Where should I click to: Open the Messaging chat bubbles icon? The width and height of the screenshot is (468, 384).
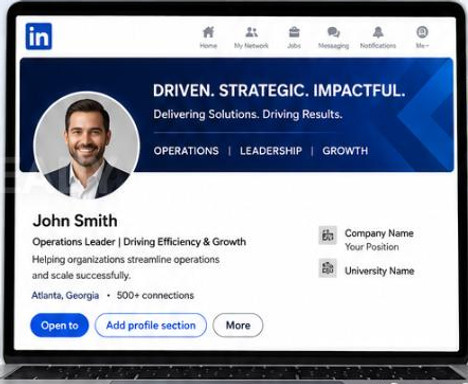click(333, 32)
